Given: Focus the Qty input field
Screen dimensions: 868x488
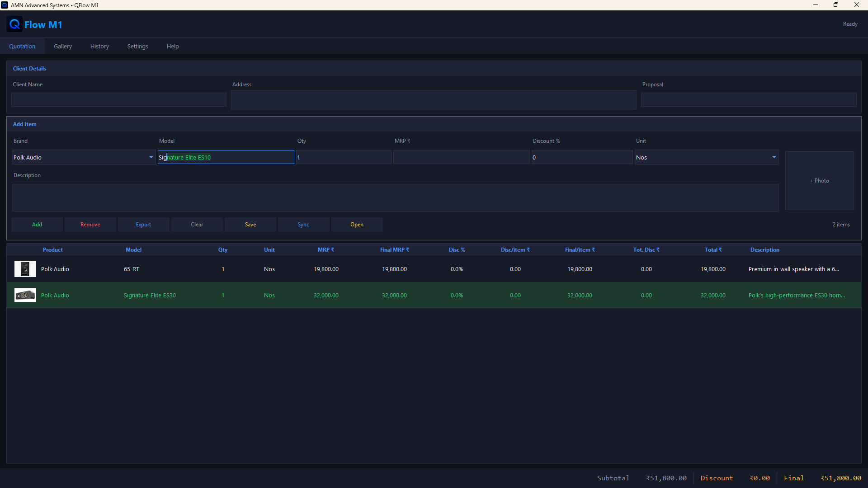Looking at the screenshot, I should click(344, 157).
